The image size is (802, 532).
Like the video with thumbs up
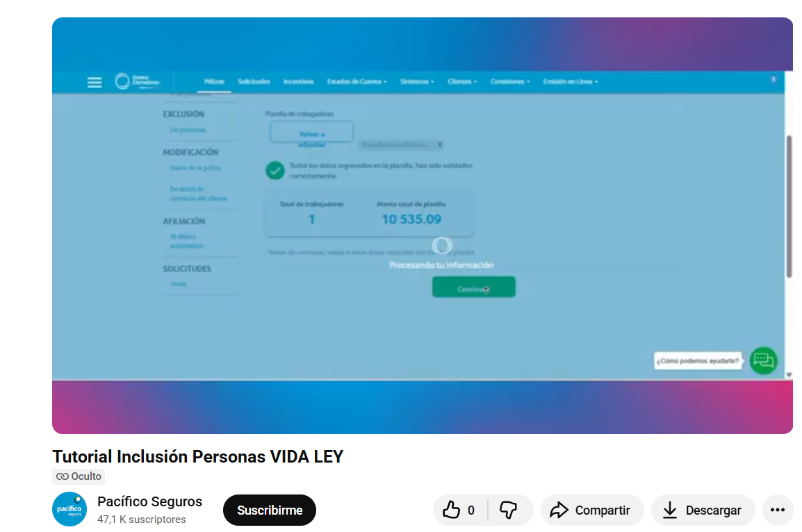[460, 510]
